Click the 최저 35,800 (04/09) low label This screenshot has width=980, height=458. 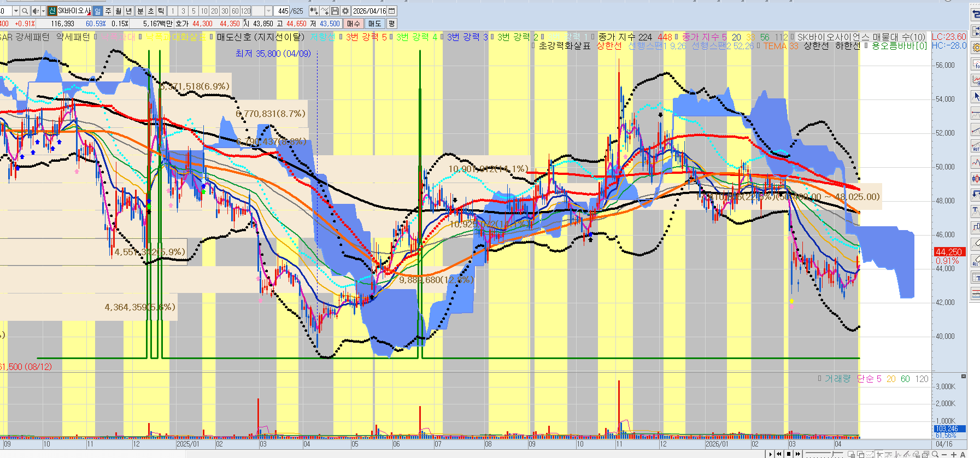click(273, 54)
